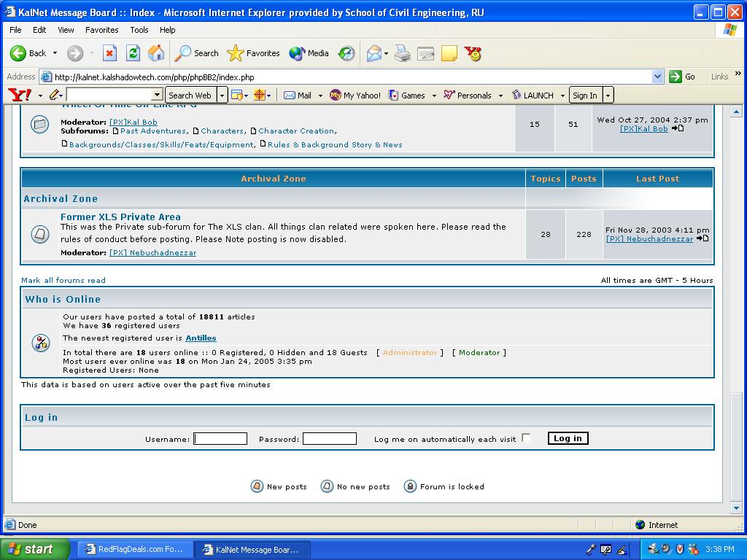The height and width of the screenshot is (560, 747).
Task: Click the system tray clock 3:38 PM
Action: pos(720,550)
